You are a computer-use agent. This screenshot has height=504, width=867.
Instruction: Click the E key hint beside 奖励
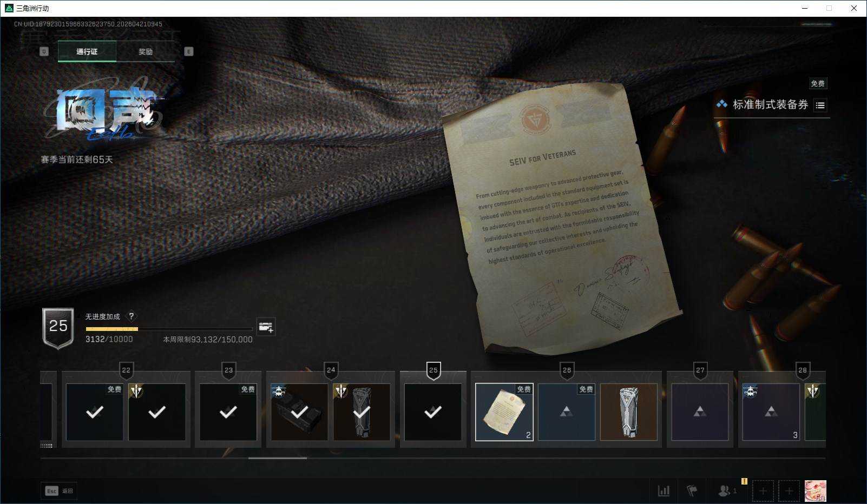pyautogui.click(x=189, y=51)
